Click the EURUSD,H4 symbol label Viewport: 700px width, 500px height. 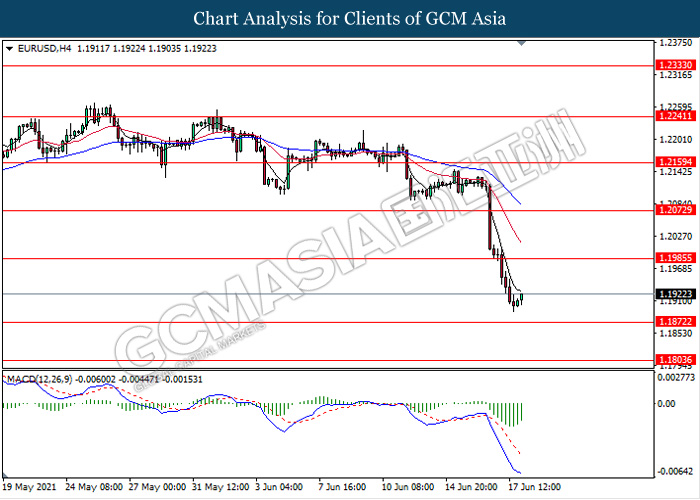[40, 46]
